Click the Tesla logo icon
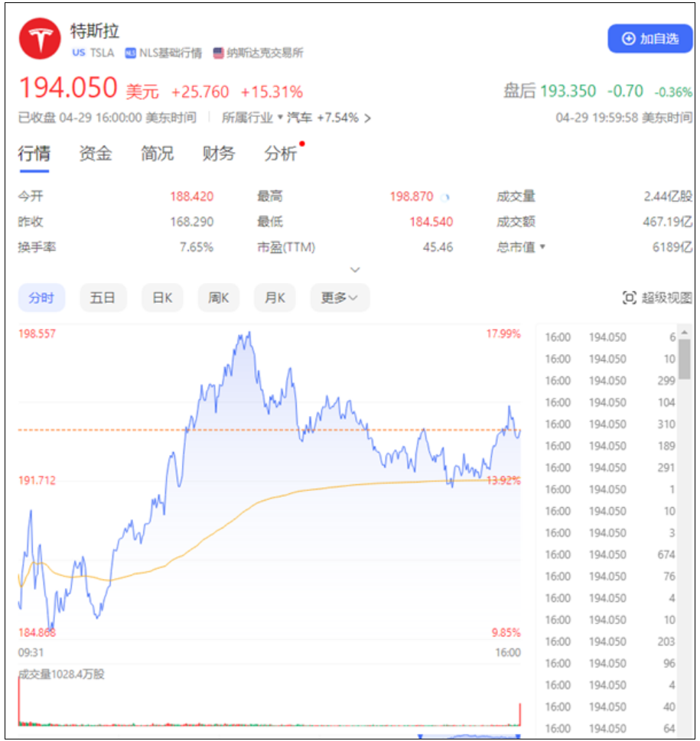Viewport: 700px width, 741px height. pyautogui.click(x=40, y=39)
